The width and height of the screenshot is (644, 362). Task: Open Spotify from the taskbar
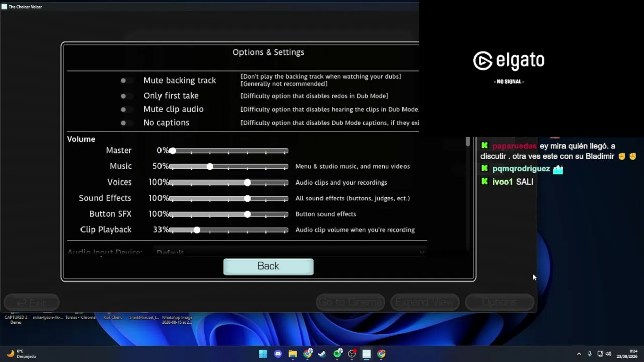(x=337, y=354)
